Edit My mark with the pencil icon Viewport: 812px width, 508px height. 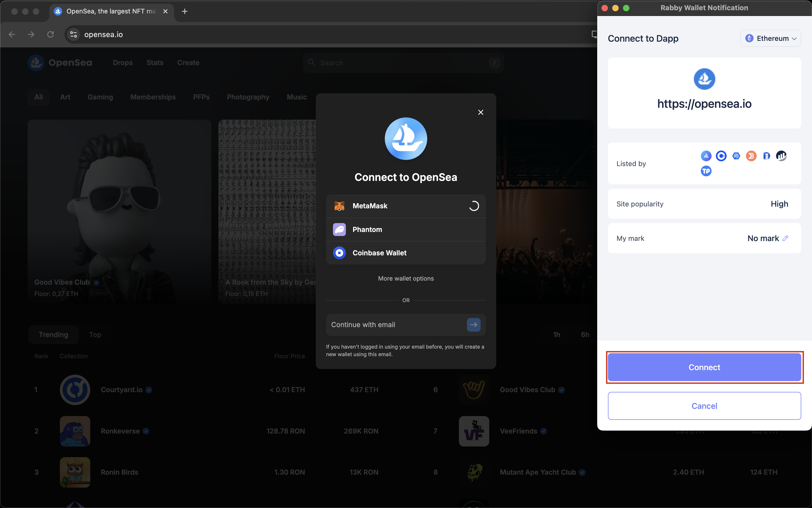(x=785, y=238)
